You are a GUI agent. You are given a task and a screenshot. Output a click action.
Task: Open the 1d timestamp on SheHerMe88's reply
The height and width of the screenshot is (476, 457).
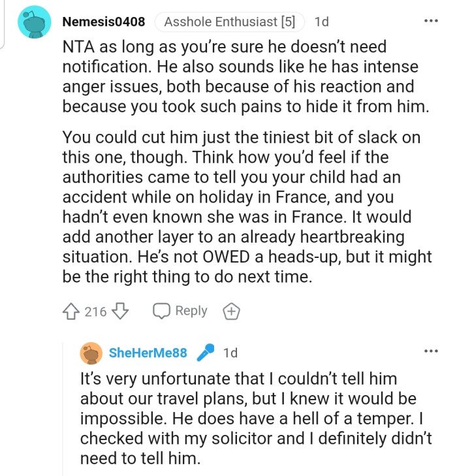[230, 353]
